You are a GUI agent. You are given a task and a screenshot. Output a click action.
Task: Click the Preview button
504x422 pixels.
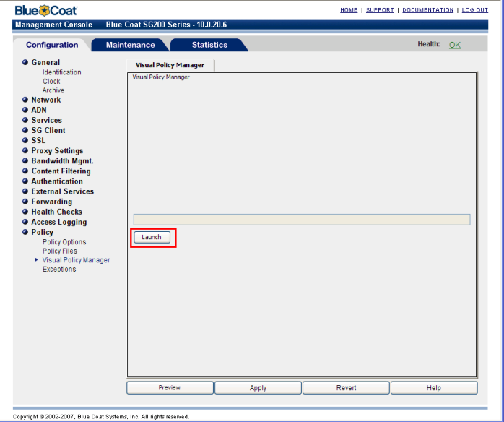[x=170, y=388]
